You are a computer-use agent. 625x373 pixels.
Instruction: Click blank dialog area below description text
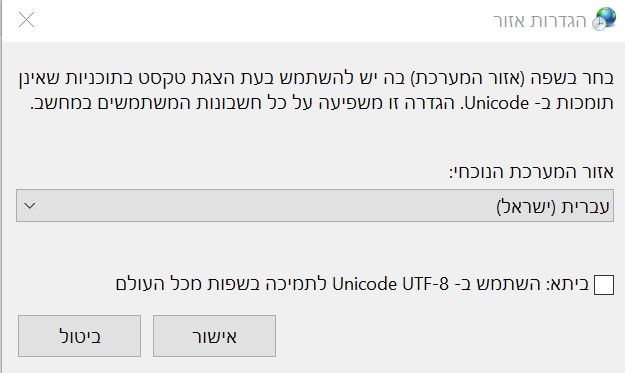click(x=315, y=137)
